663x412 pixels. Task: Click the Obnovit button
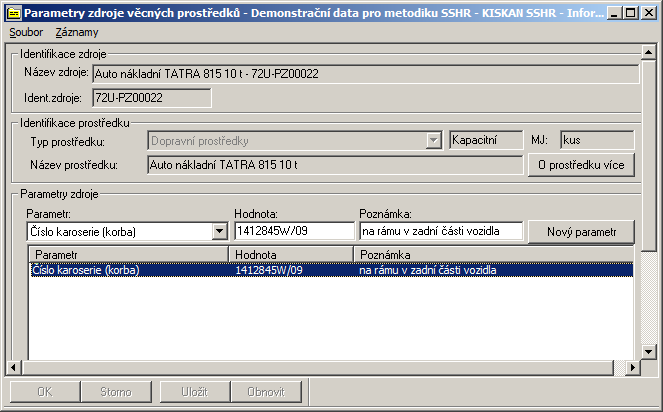point(266,392)
